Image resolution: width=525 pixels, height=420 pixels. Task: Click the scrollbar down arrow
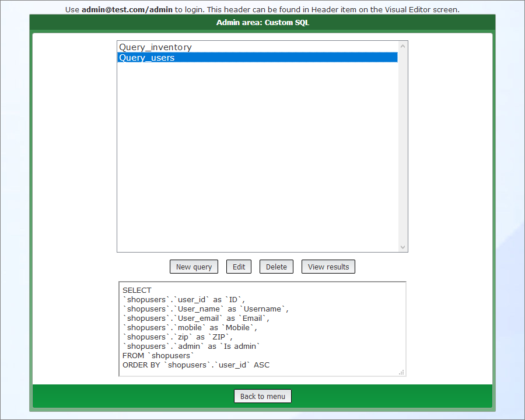click(402, 247)
